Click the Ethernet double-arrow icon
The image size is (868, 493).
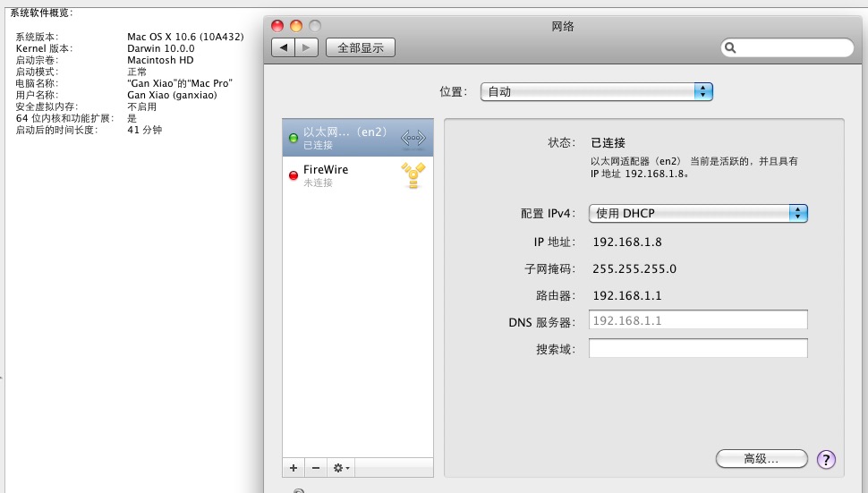tap(413, 138)
